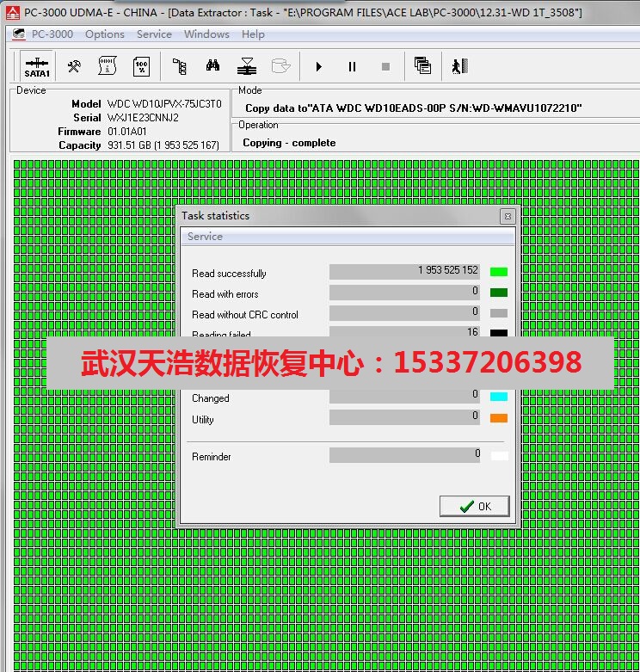Open the hammer and wrench tools icon
Image resolution: width=640 pixels, height=672 pixels.
74,66
